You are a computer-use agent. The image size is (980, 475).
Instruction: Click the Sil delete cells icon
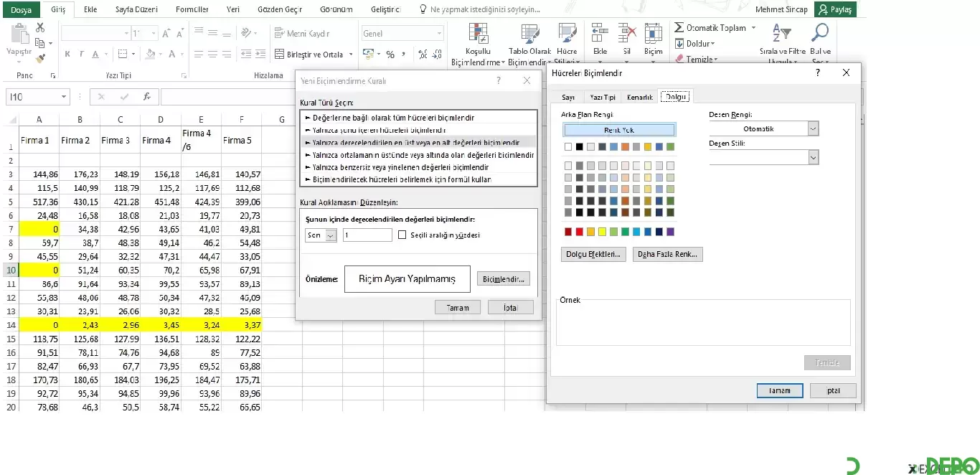click(x=626, y=34)
